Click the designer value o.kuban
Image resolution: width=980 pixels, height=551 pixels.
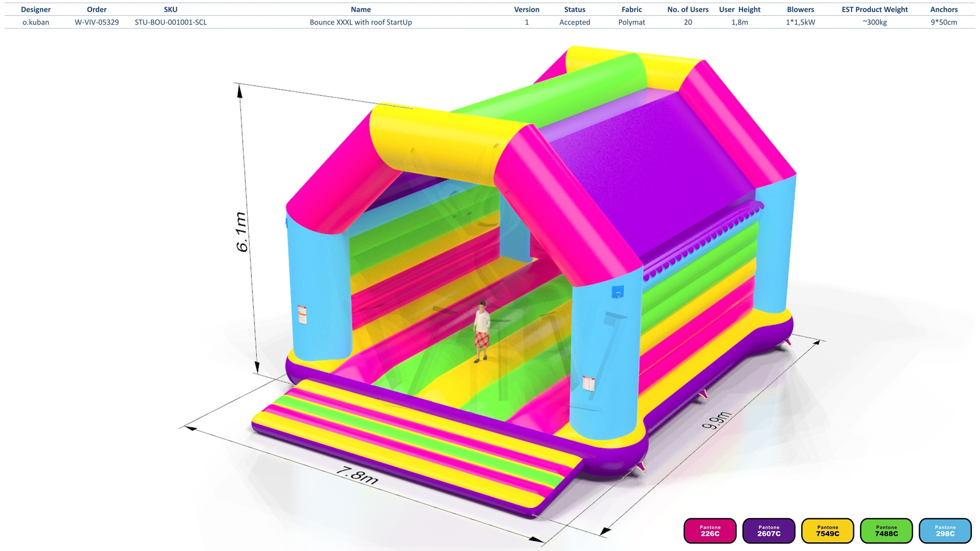(36, 22)
